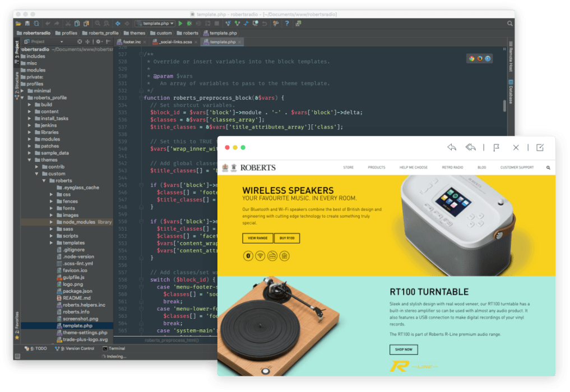Image resolution: width=570 pixels, height=392 pixels.
Task: Toggle tool window buttons icon in bottom-left corner
Action: 17,356
